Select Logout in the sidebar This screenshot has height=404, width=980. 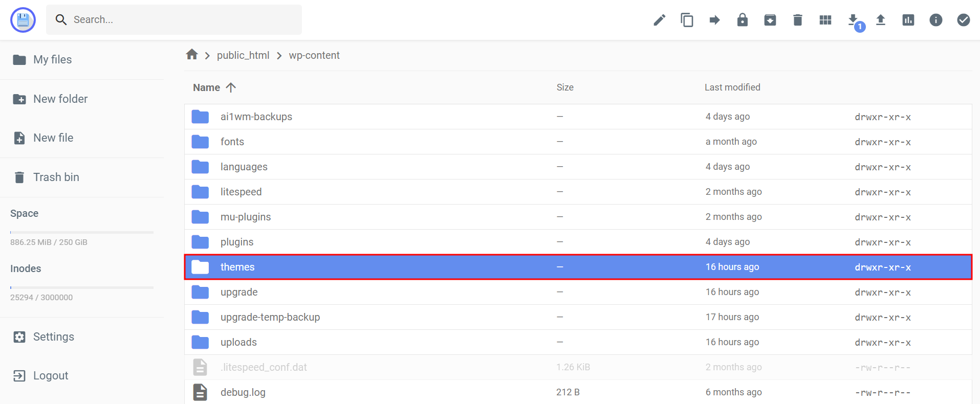coord(51,375)
